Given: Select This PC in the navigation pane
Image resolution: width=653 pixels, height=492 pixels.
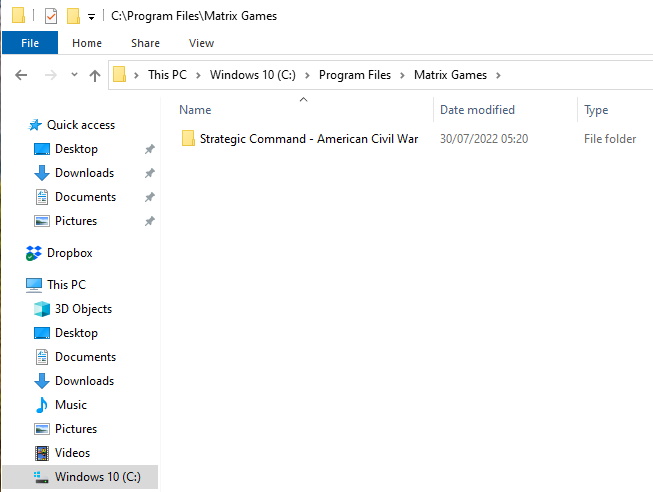Looking at the screenshot, I should point(66,285).
